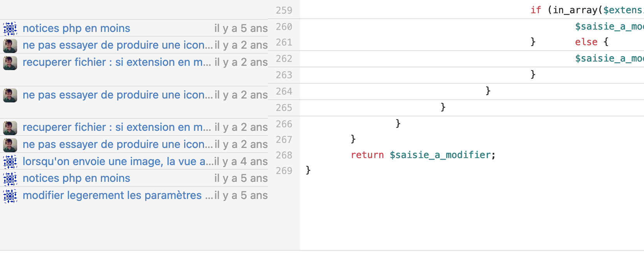This screenshot has width=644, height=278.
Task: Open author avatar on line 261 blame row
Action: (10, 46)
